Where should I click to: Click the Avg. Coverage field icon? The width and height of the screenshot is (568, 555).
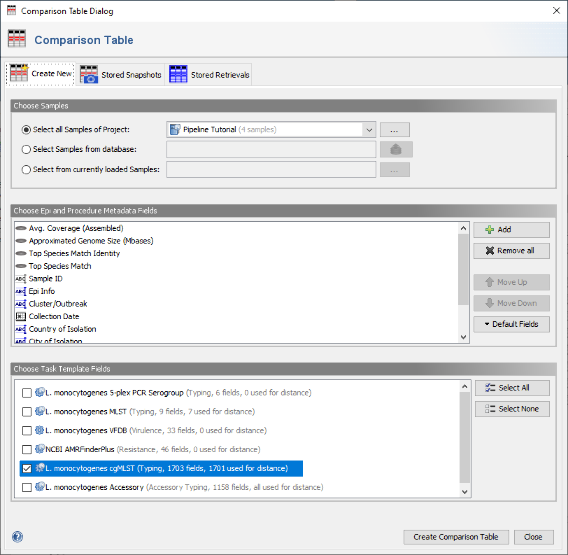click(21, 228)
